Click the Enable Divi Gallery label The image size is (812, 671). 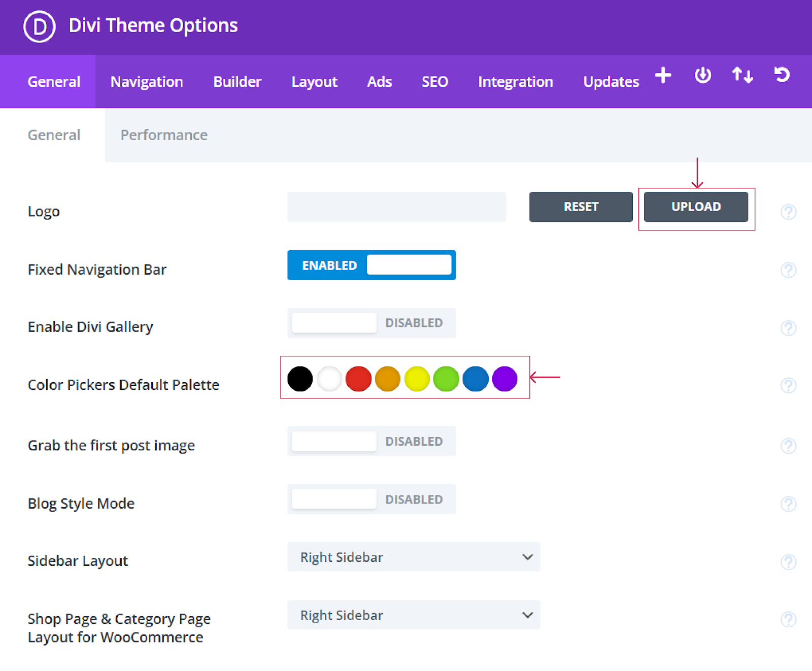pos(90,327)
